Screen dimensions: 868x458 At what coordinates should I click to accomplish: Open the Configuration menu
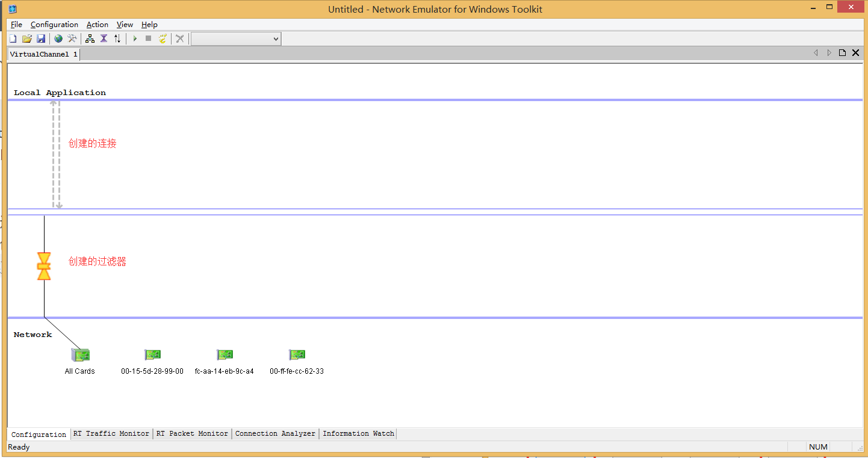[x=54, y=25]
